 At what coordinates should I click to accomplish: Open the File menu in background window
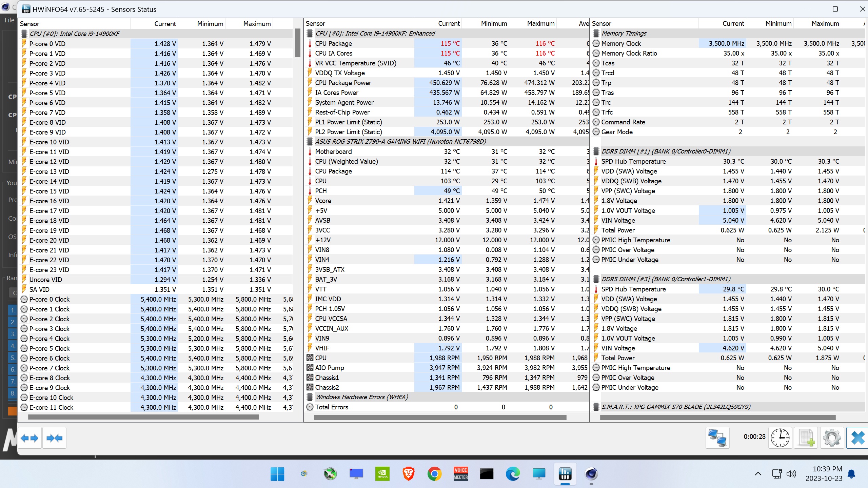click(9, 20)
